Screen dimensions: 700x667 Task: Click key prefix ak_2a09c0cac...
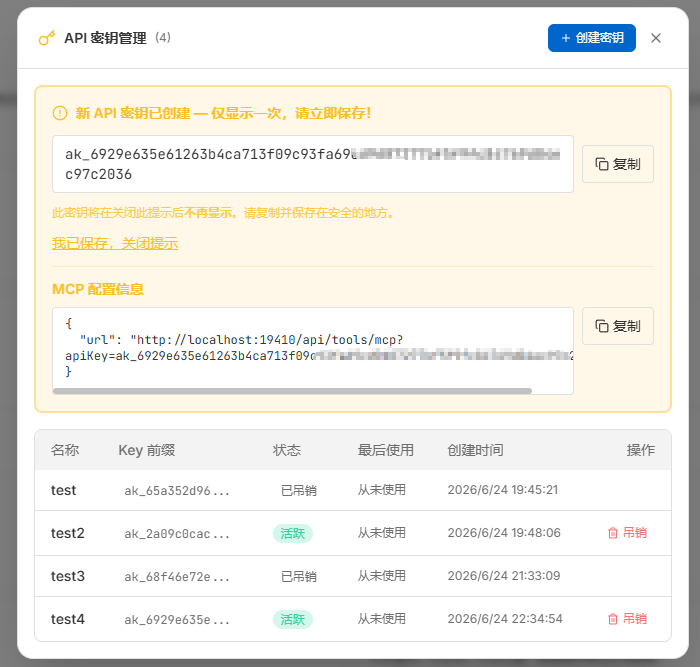(x=177, y=534)
